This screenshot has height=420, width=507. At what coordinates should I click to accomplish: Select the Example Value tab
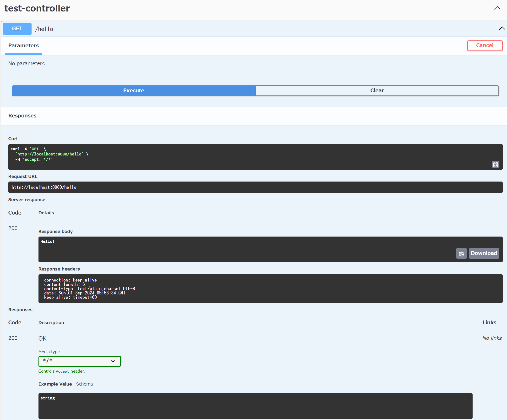point(55,384)
